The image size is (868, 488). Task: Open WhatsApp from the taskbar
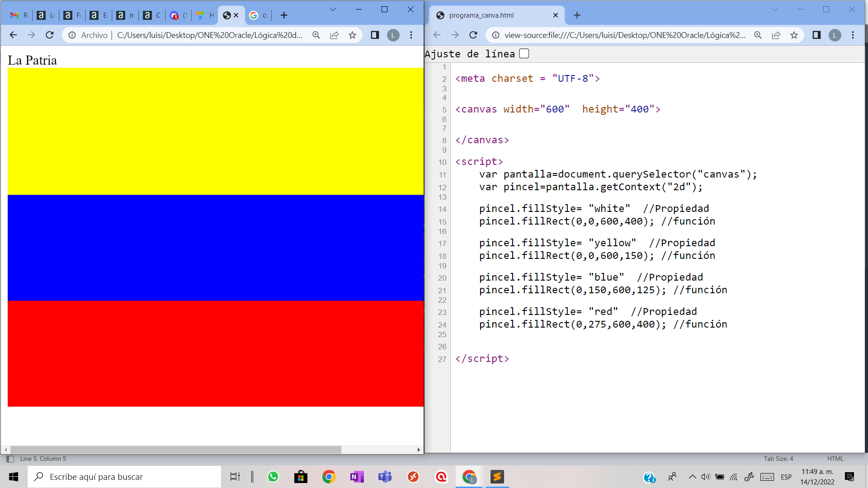[x=273, y=477]
